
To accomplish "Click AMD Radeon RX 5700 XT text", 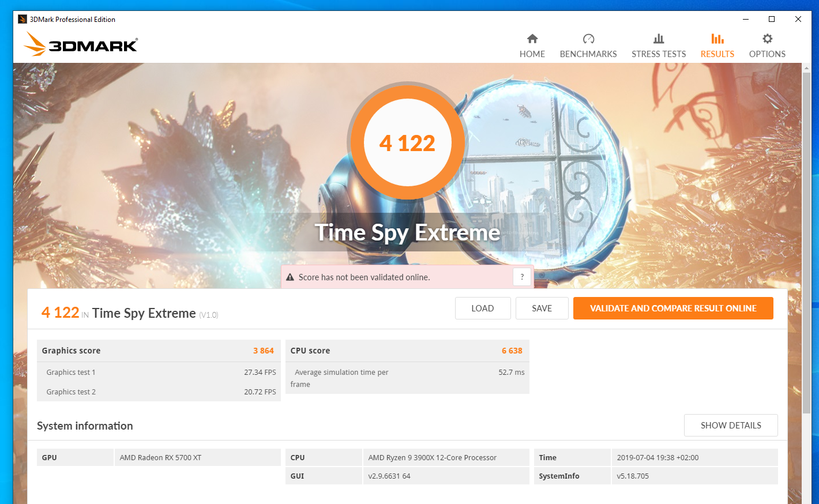I will (x=160, y=458).
